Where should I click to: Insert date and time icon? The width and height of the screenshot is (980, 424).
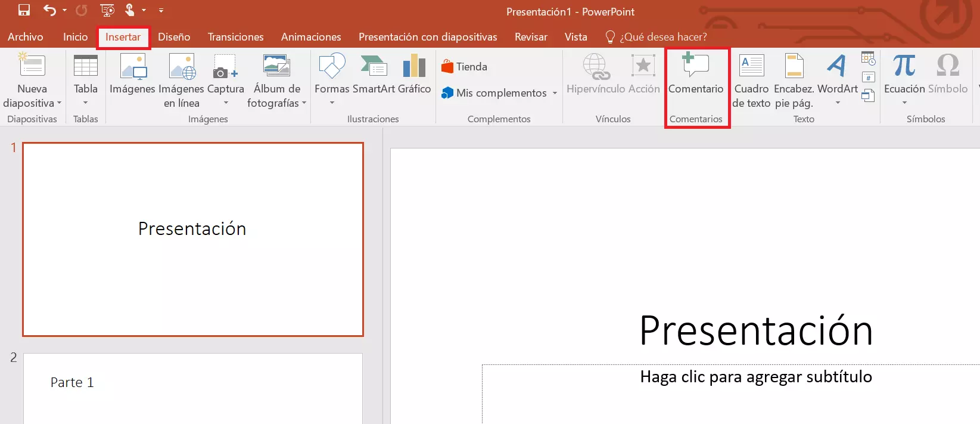(x=869, y=58)
